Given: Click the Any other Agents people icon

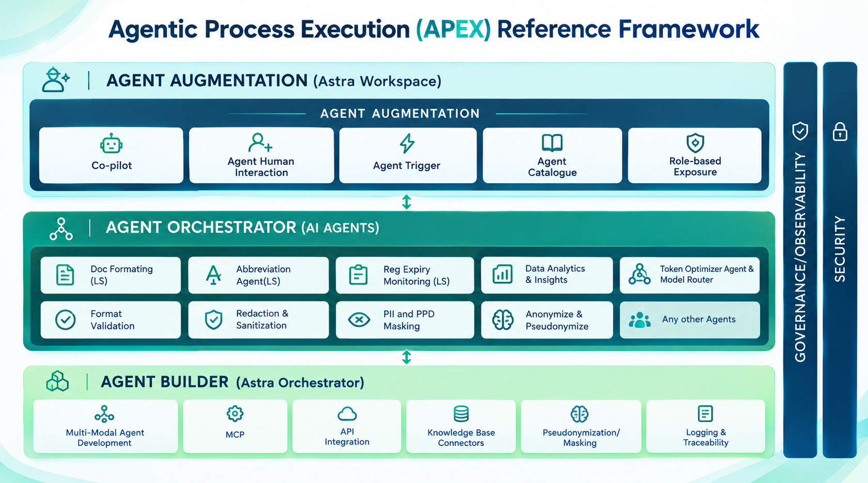Looking at the screenshot, I should [x=640, y=320].
